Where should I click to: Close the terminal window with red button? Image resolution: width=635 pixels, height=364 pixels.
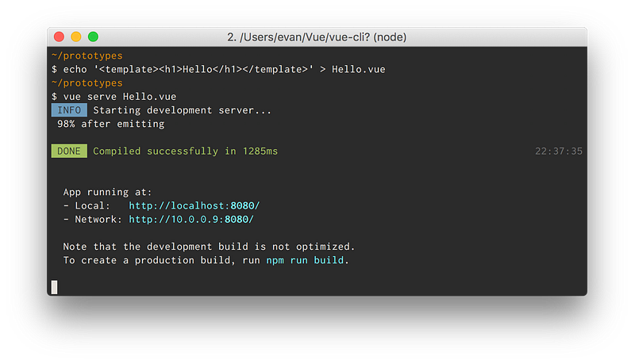[59, 36]
